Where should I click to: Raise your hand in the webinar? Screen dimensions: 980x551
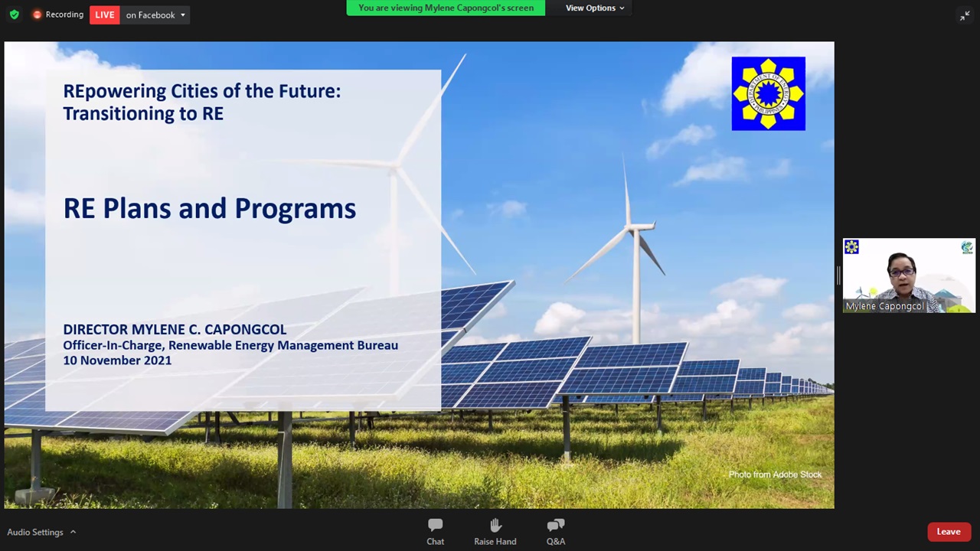pyautogui.click(x=495, y=531)
